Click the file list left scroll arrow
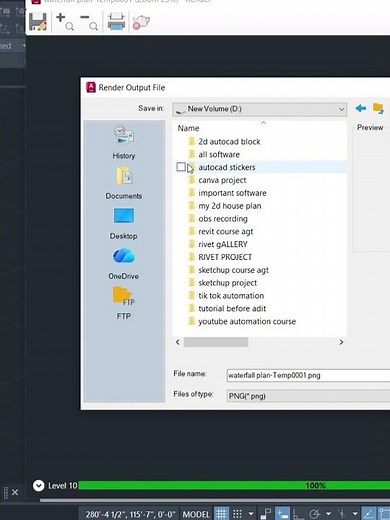 [178, 342]
